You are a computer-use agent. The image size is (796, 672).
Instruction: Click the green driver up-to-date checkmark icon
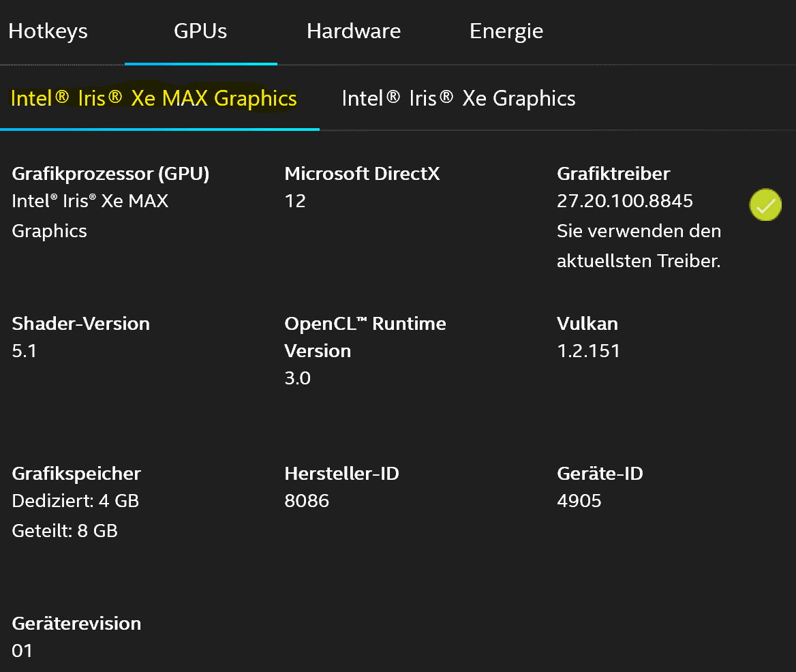coord(765,204)
